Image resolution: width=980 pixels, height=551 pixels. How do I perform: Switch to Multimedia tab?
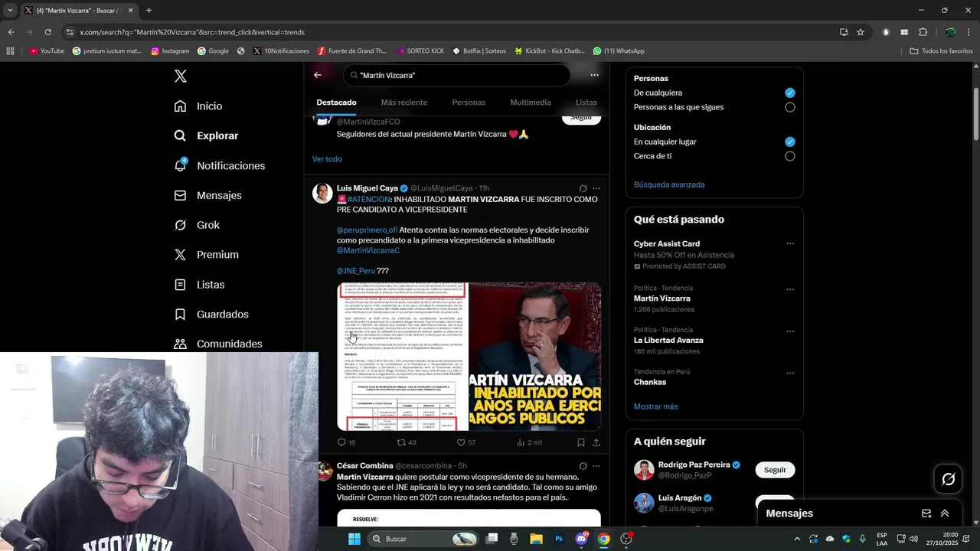coord(531,103)
